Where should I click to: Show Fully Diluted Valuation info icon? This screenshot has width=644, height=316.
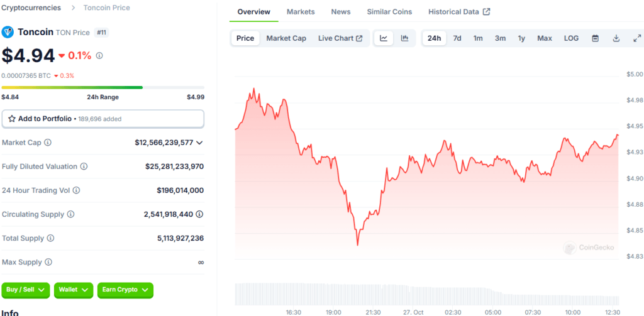click(84, 166)
